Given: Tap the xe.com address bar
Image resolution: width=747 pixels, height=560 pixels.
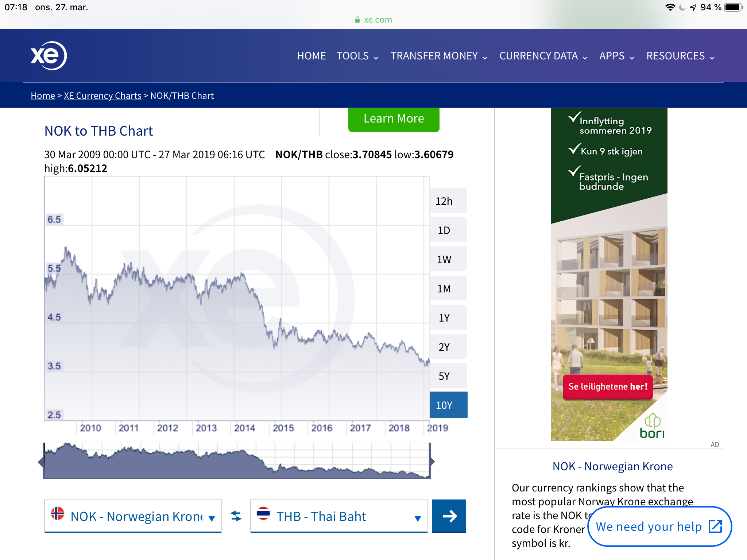Looking at the screenshot, I should coord(373,20).
